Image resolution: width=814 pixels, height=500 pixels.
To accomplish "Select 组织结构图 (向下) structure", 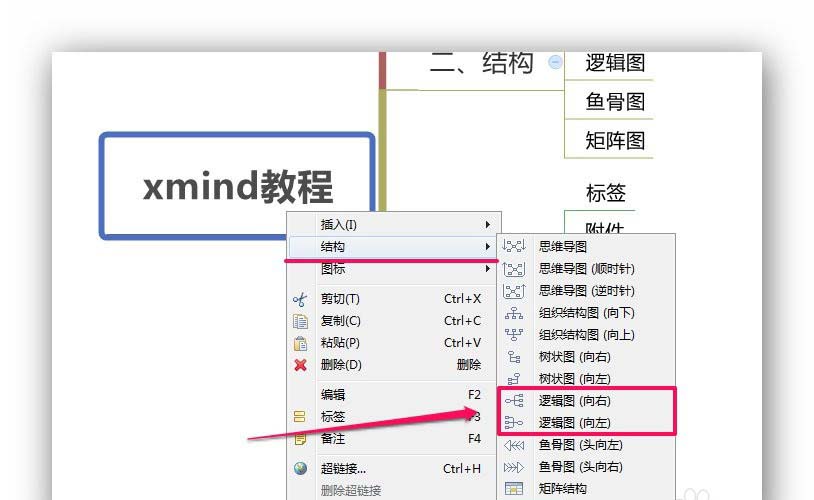I will 587,313.
